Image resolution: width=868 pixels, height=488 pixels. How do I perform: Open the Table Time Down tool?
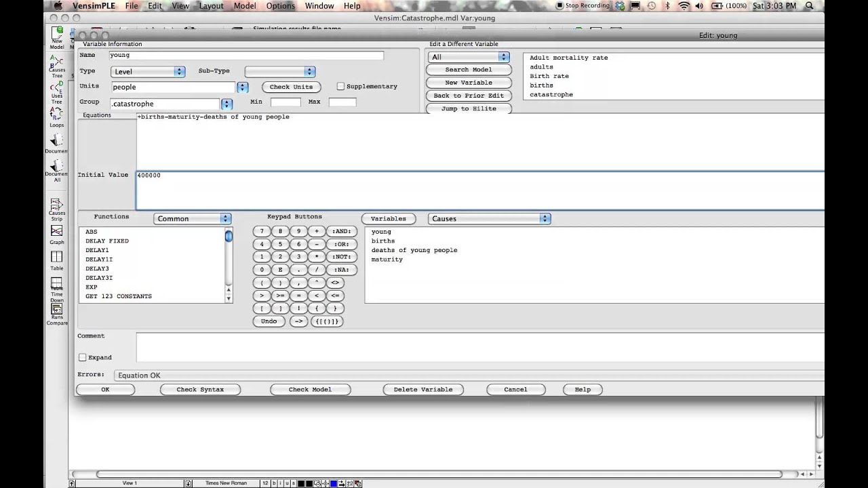[57, 289]
